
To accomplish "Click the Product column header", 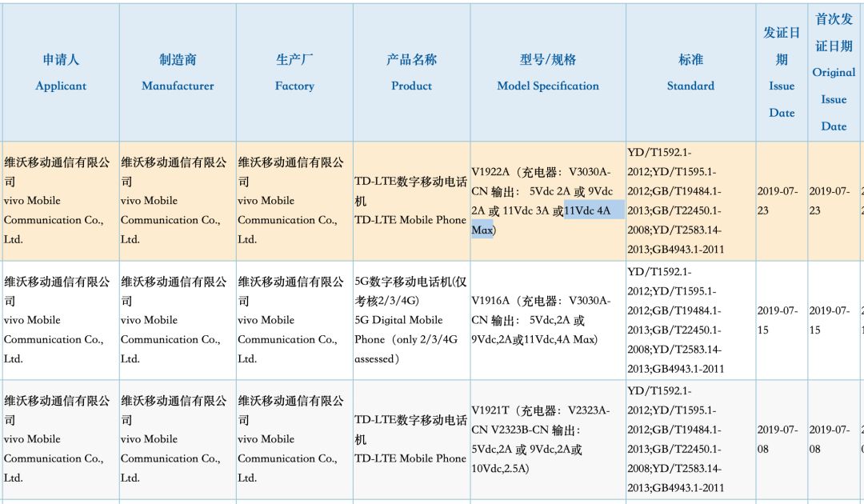I will pyautogui.click(x=412, y=72).
